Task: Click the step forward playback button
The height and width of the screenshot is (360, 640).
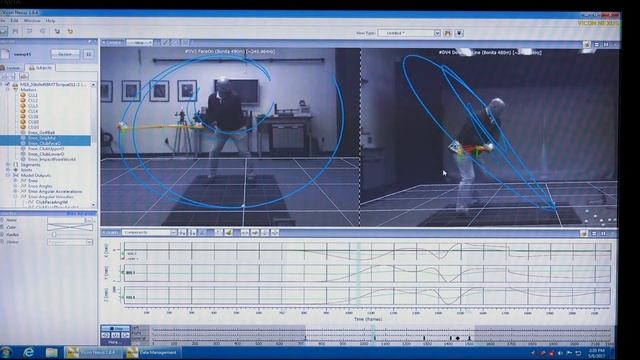Action: 125,335
